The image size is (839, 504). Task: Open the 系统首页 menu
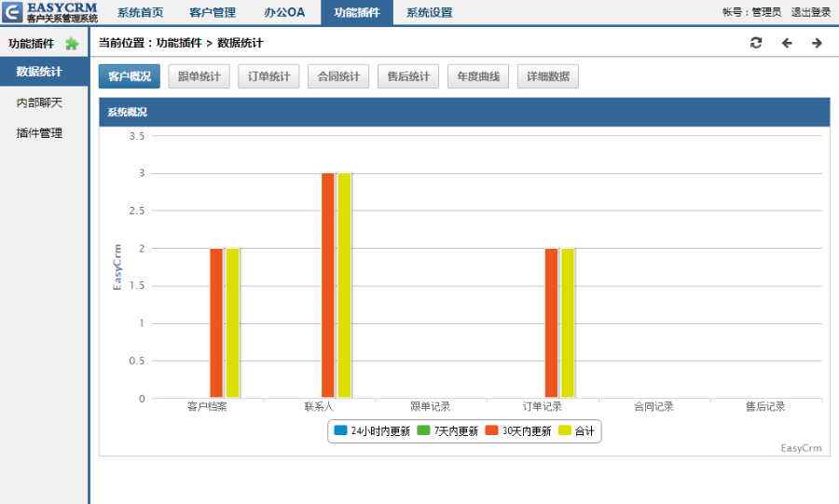click(x=140, y=12)
